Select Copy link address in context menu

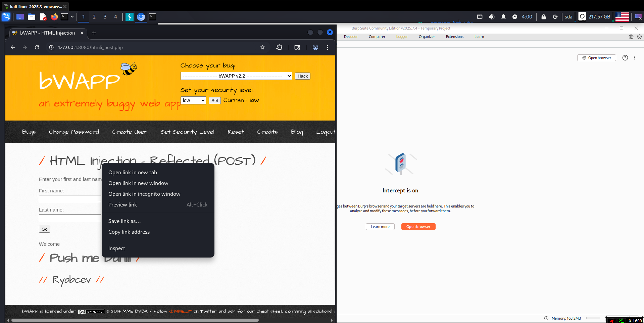coord(129,232)
